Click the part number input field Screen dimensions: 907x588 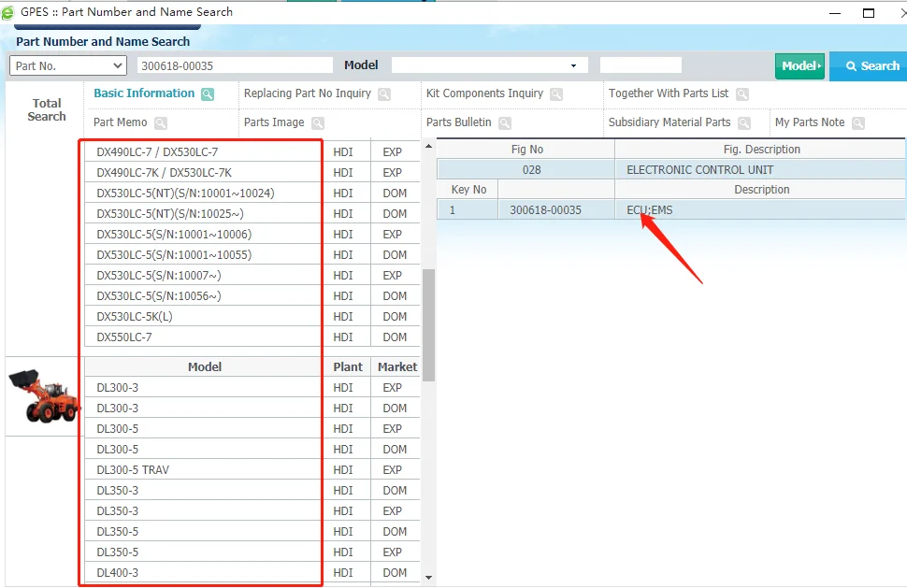point(235,65)
